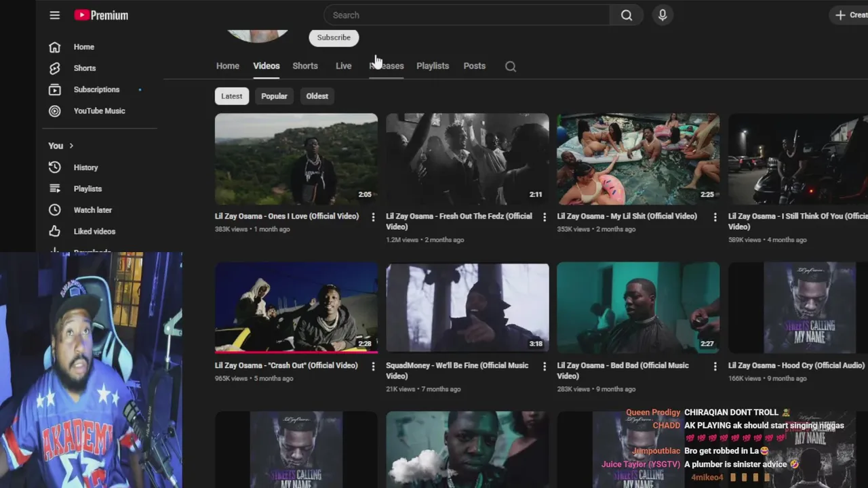Open options menu for Fresh Out The Fedz
868x488 pixels.
tap(544, 217)
